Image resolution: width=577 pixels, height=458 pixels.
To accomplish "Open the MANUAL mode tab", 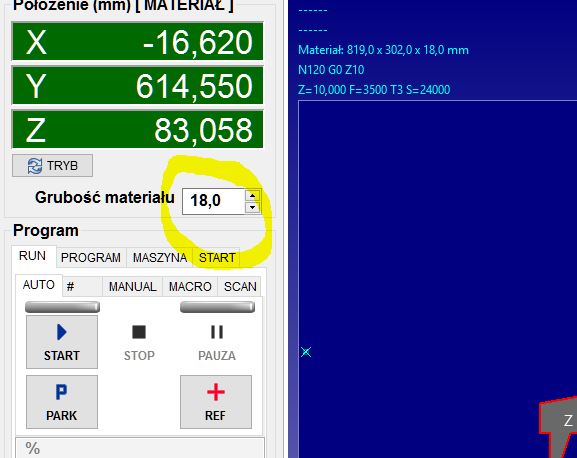I will pos(132,286).
